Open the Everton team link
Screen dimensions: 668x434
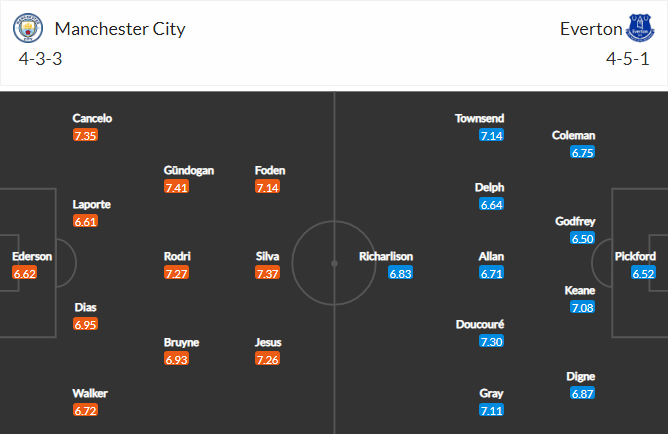click(591, 28)
